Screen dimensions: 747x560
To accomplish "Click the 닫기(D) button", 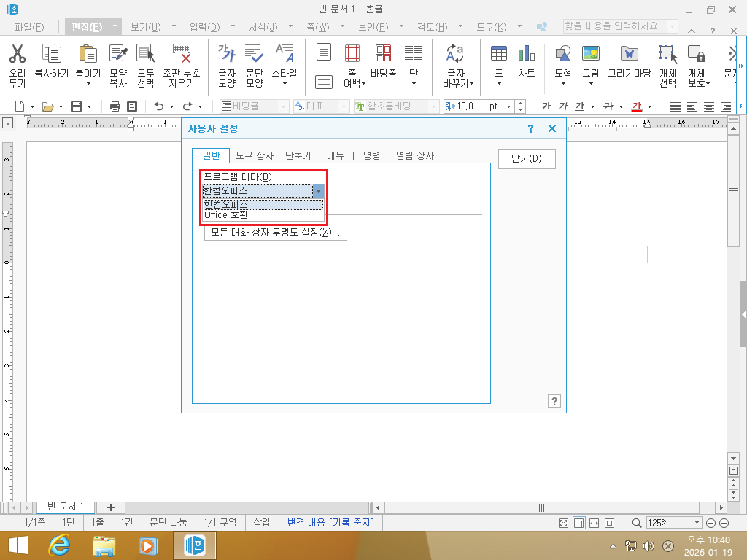I will click(526, 159).
